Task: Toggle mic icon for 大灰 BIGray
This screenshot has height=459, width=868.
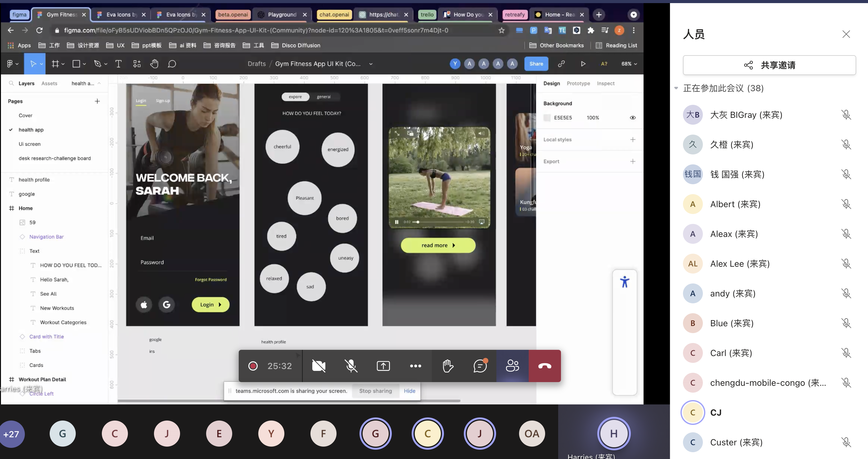Action: pos(846,115)
